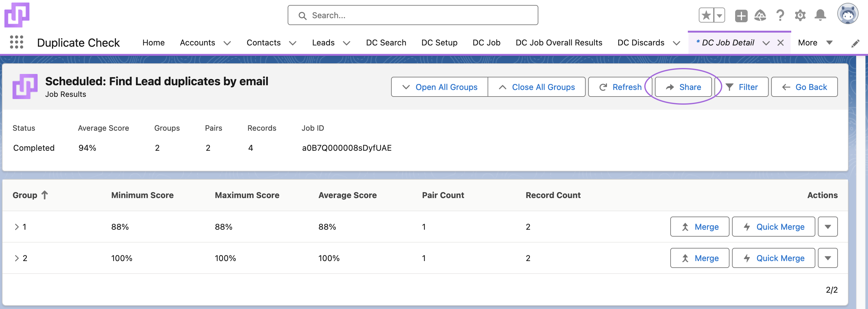Click the 88% maximum score in group 1
868x309 pixels.
[223, 227]
